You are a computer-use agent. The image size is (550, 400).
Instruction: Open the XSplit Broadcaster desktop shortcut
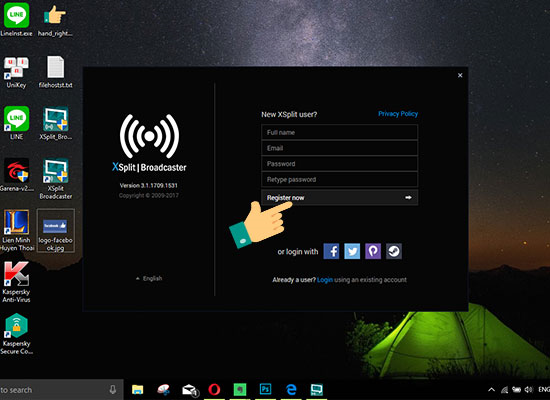click(55, 179)
